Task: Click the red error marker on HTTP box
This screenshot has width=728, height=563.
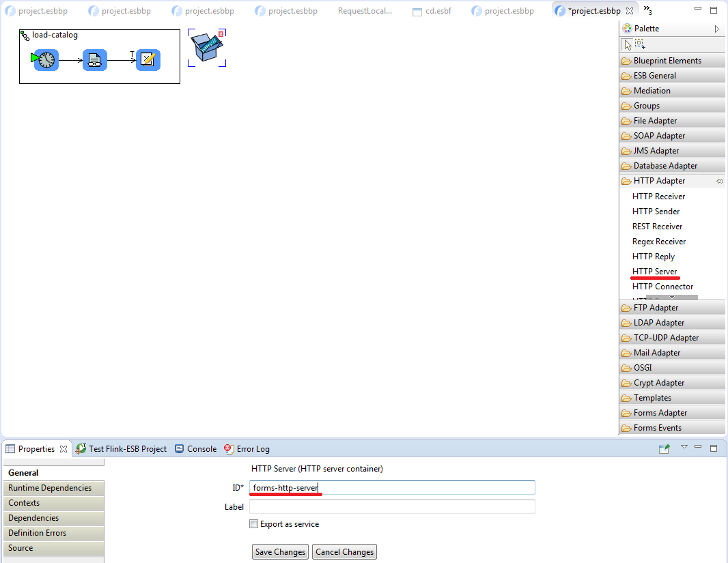Action: coord(221,33)
